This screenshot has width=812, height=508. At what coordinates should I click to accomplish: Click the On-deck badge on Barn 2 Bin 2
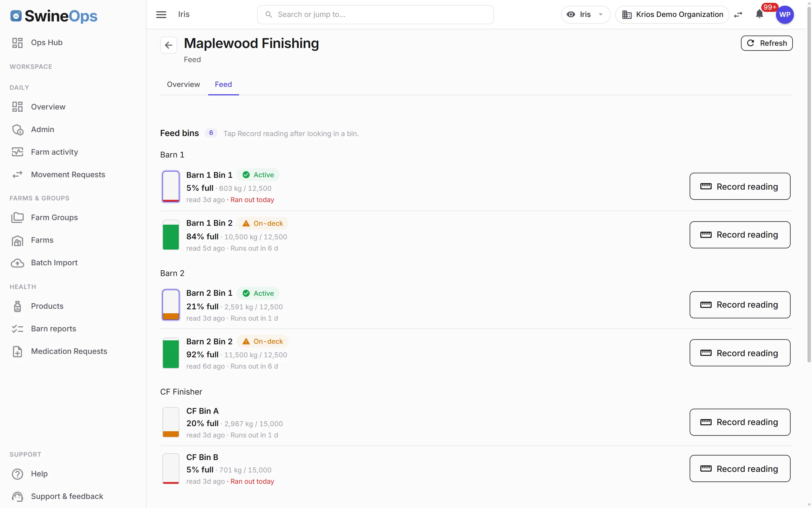point(262,341)
